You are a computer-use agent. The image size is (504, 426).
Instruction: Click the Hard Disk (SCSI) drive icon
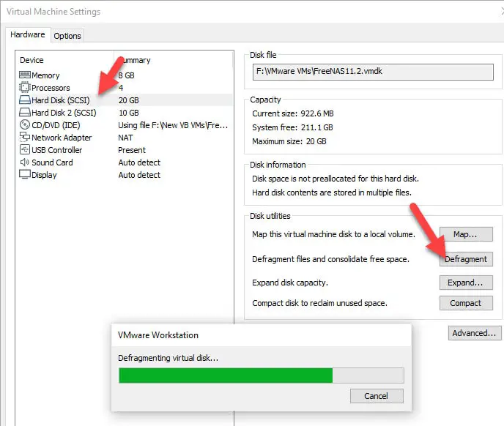coord(25,100)
